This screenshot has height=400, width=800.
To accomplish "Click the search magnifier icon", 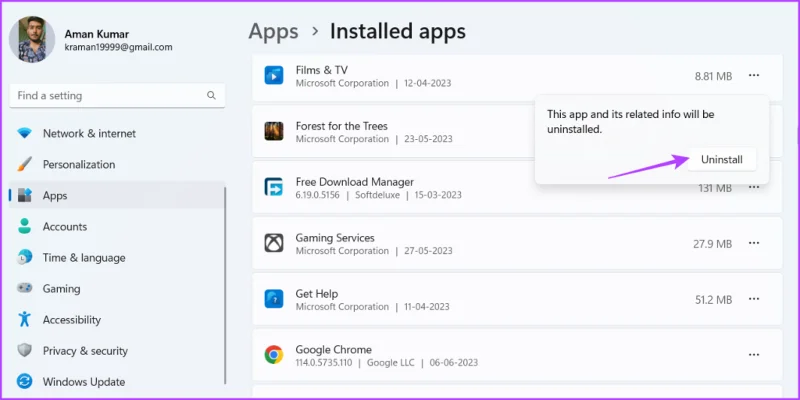I will (x=211, y=95).
